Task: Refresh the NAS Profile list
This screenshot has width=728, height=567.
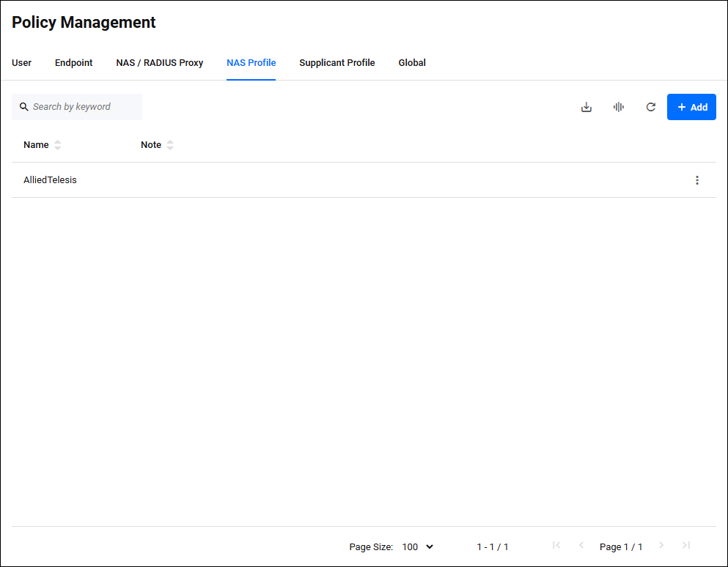Action: coord(650,107)
